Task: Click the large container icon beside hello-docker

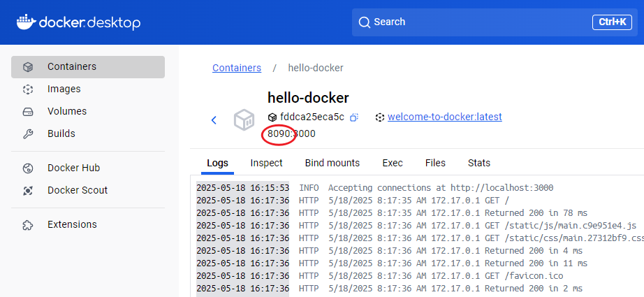Action: point(244,120)
